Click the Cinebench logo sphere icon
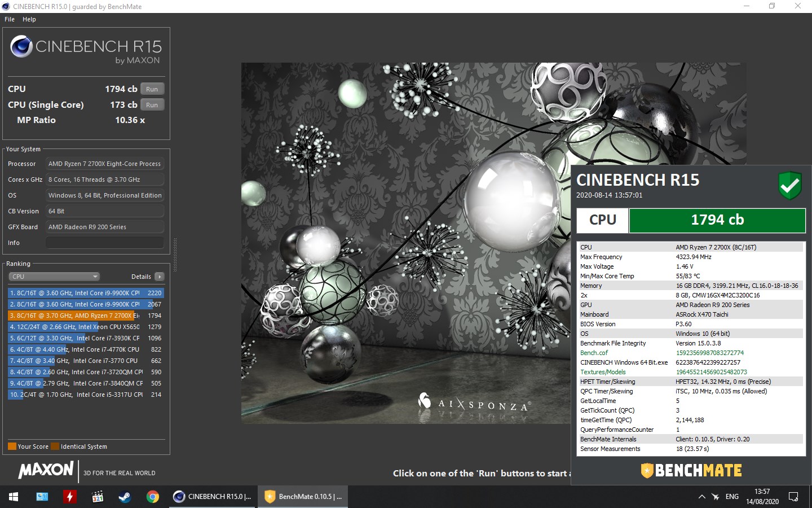The image size is (812, 508). point(21,46)
